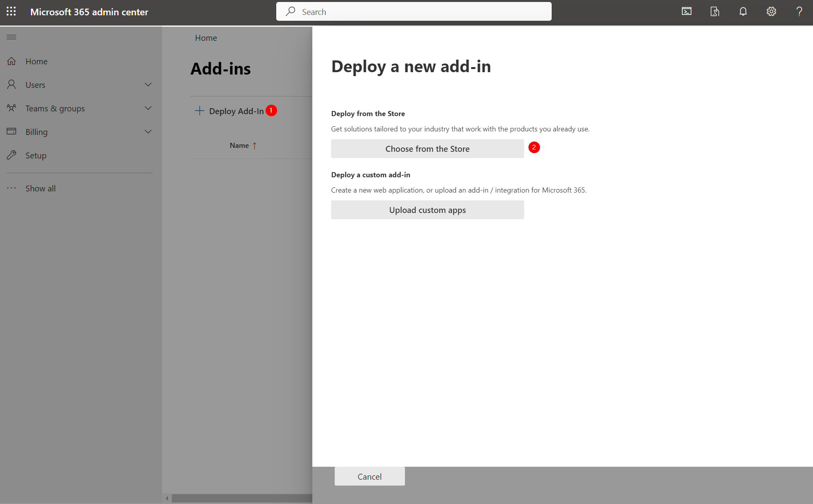The image size is (813, 504).
Task: Open the app launcher waffle icon
Action: pyautogui.click(x=11, y=11)
